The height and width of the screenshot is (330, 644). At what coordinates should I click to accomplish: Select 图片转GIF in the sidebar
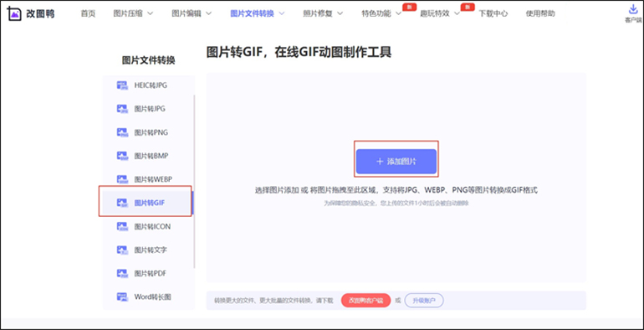pos(147,203)
